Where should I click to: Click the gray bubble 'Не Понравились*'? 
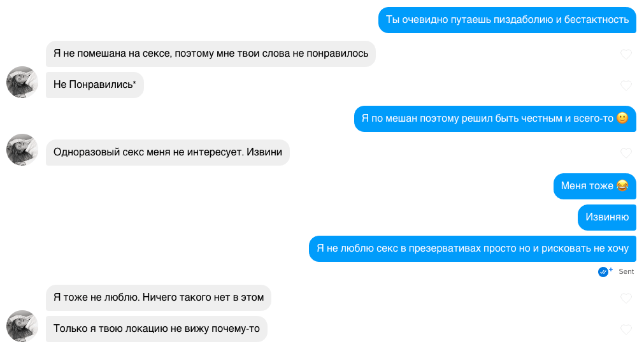95,85
